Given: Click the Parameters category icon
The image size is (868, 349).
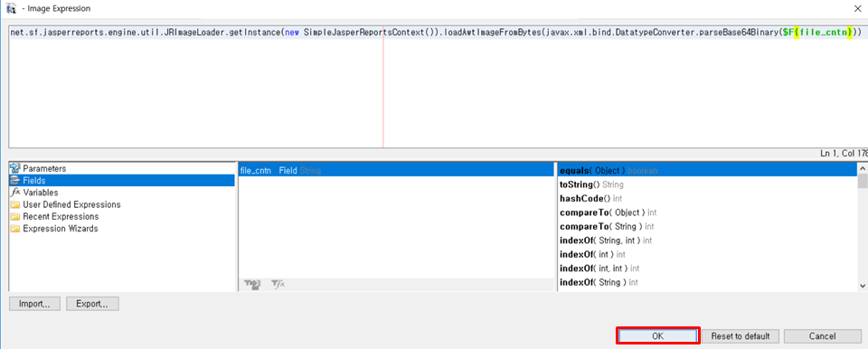Looking at the screenshot, I should (15, 168).
